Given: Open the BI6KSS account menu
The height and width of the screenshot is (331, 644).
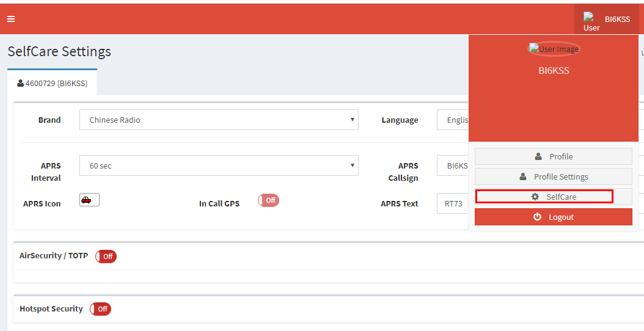Looking at the screenshot, I should point(607,20).
